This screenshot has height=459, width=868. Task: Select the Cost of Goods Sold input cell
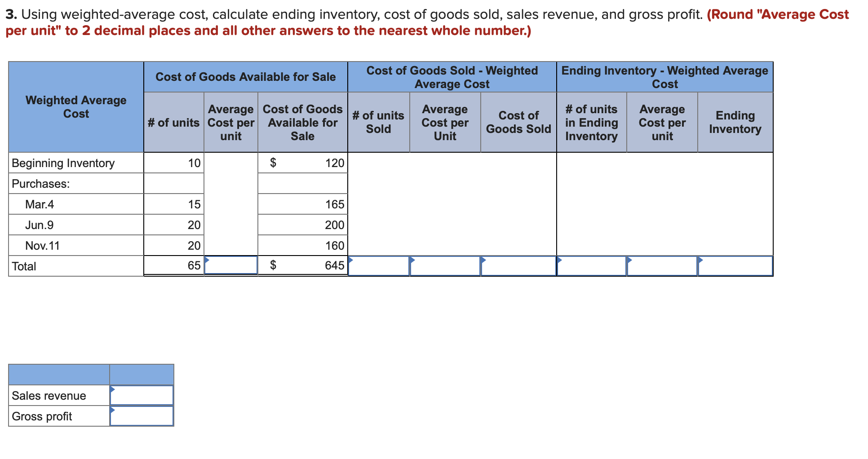pos(518,266)
